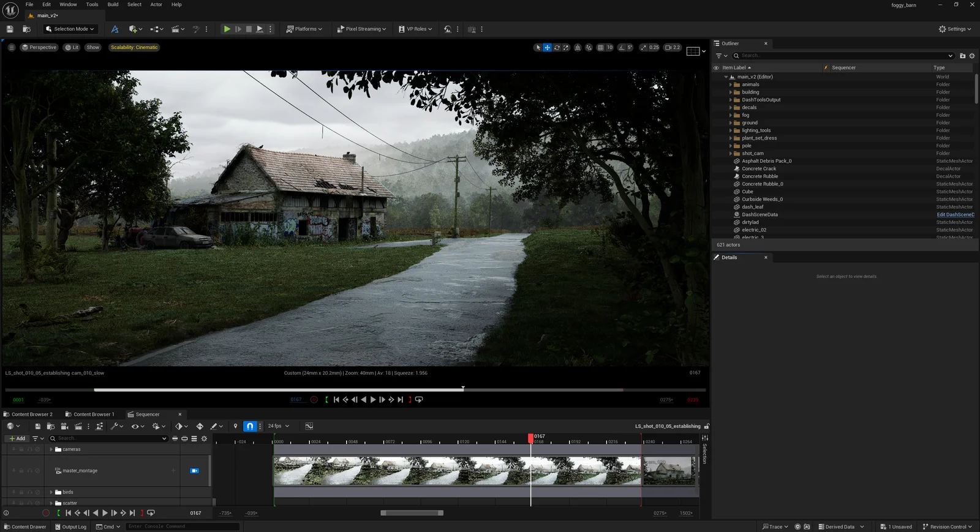980x532 pixels.
Task: Activate the Translate move gizmo tool
Action: [x=548, y=47]
